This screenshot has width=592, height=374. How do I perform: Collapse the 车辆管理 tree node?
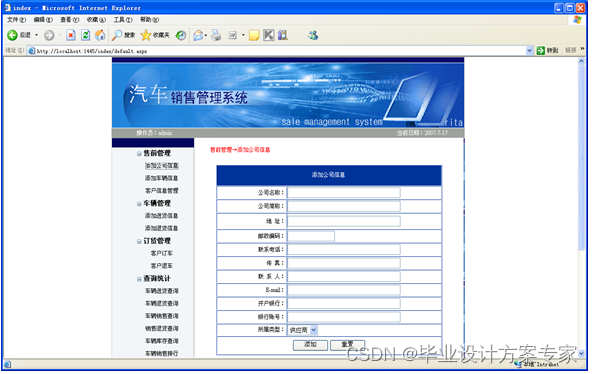[x=139, y=204]
